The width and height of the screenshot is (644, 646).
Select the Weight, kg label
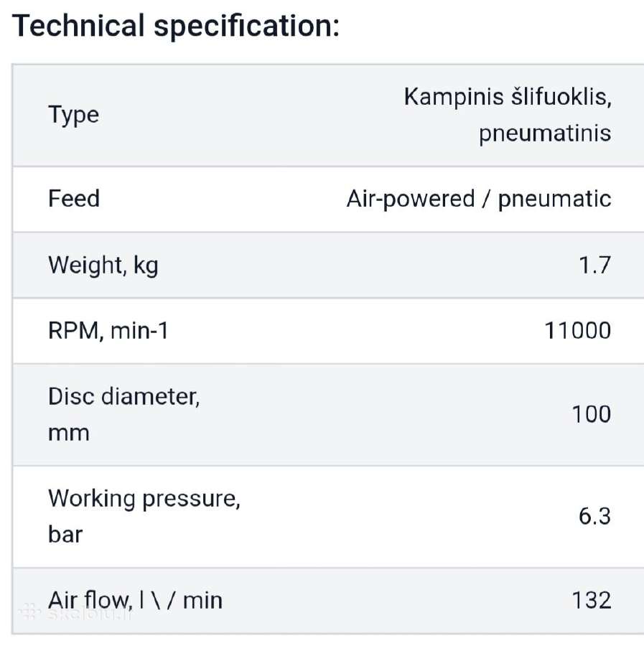click(x=103, y=266)
